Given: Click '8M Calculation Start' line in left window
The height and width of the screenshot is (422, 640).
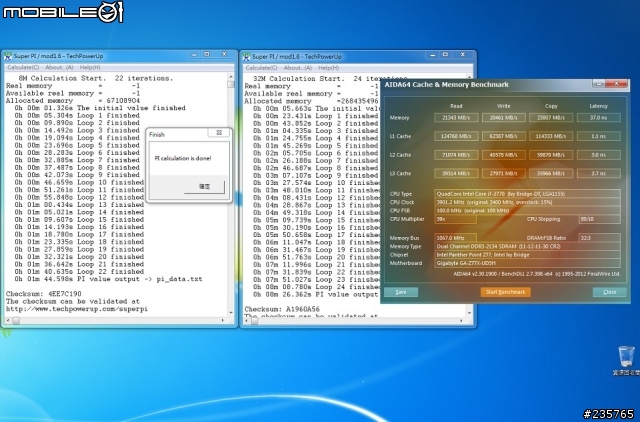Looking at the screenshot, I should pos(96,78).
